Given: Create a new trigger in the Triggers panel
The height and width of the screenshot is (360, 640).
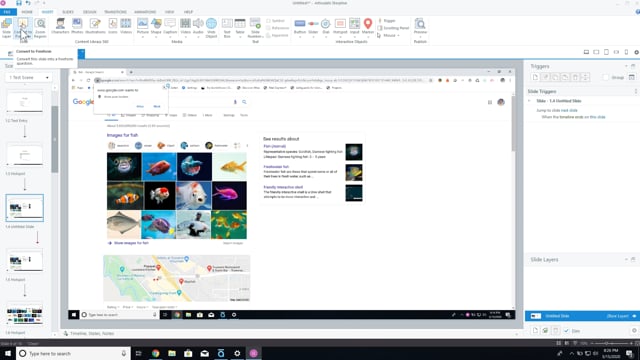Looking at the screenshot, I should 536,77.
